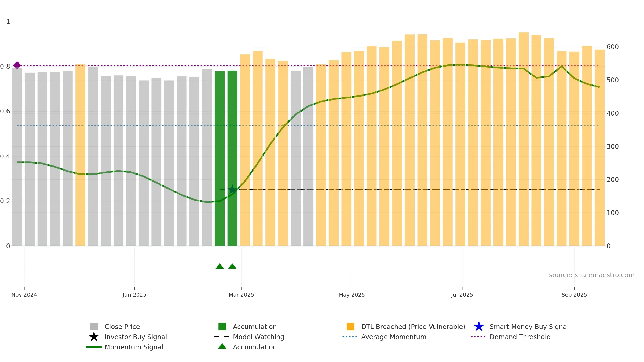Click the blue star Smart Money Buy Signal legend icon
644x362 pixels.
[x=479, y=327]
